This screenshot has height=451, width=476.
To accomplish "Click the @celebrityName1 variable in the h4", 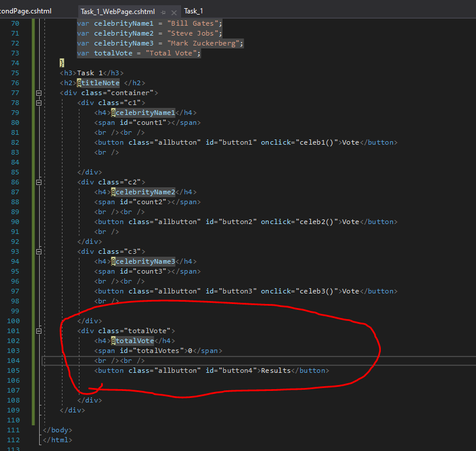I will pos(143,113).
